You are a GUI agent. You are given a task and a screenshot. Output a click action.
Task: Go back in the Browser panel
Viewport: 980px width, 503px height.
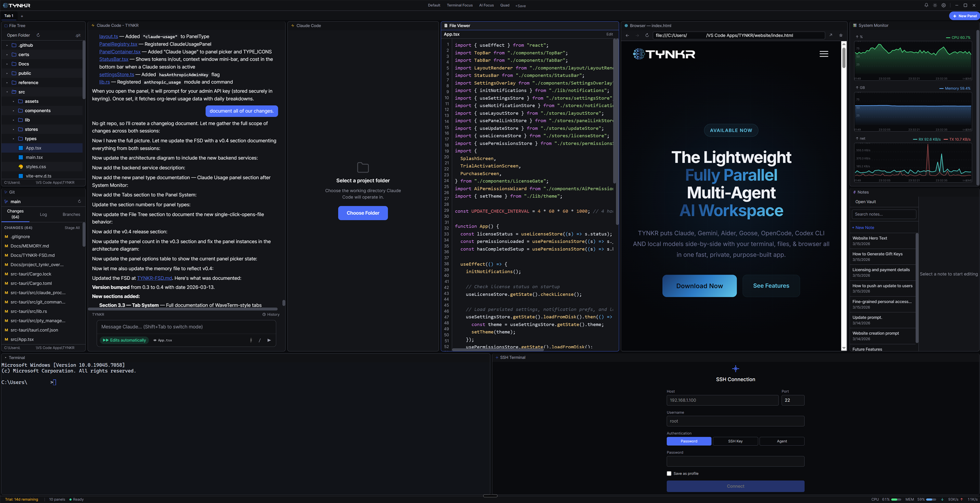627,35
